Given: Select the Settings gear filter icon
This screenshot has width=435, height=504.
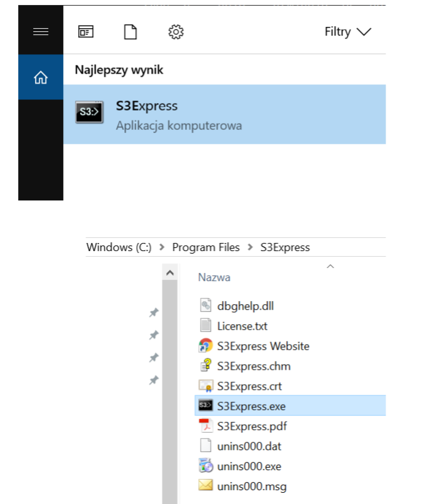Looking at the screenshot, I should pyautogui.click(x=176, y=32).
